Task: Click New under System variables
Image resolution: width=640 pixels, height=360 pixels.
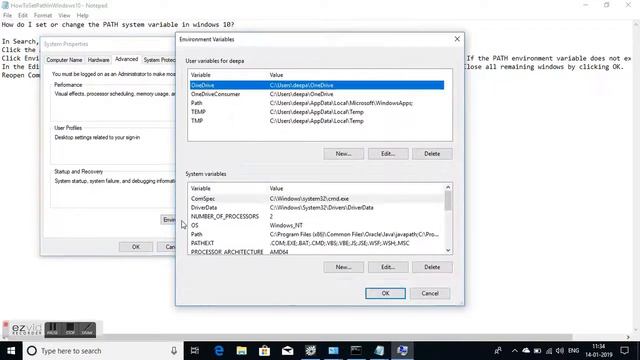Action: tap(344, 267)
